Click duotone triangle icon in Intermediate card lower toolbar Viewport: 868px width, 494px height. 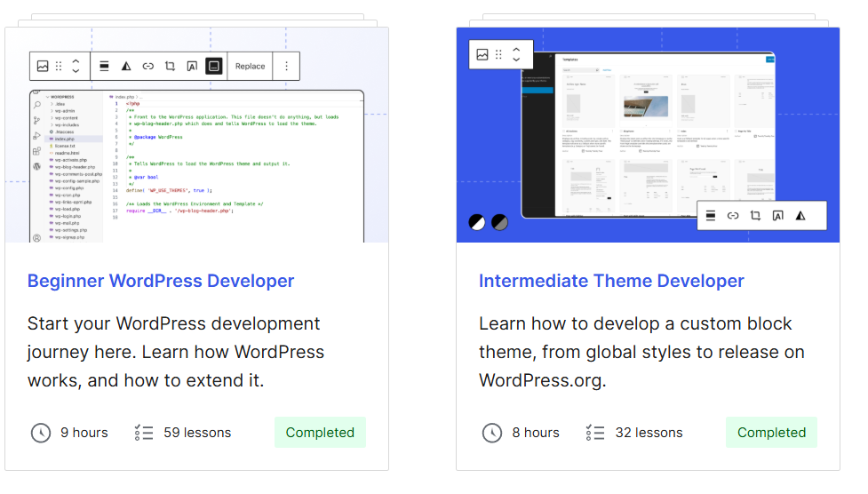pyautogui.click(x=800, y=216)
